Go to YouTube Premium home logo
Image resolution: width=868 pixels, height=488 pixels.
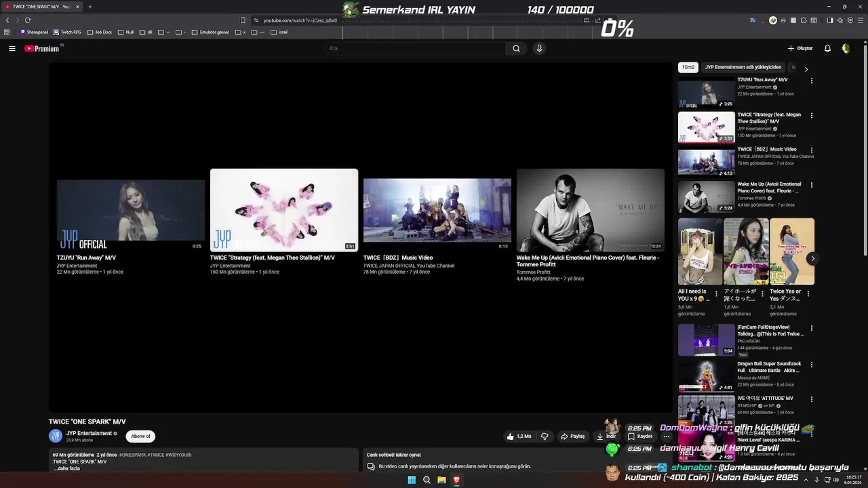(42, 48)
